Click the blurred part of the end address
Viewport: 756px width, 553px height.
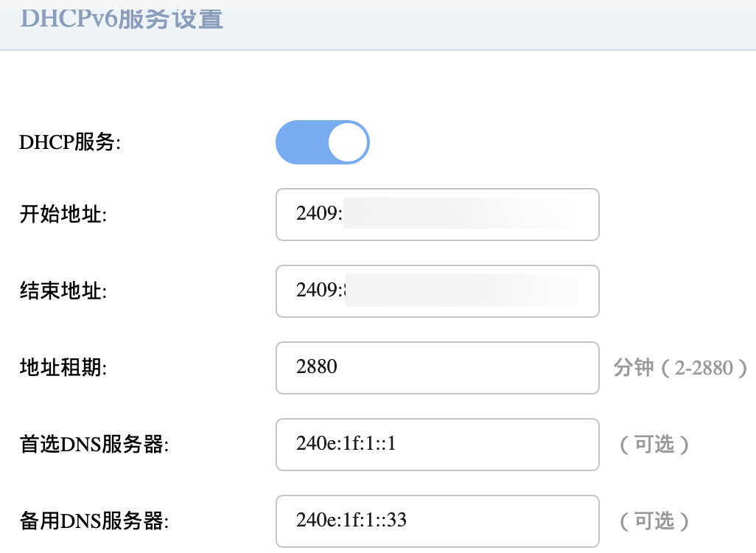point(461,291)
